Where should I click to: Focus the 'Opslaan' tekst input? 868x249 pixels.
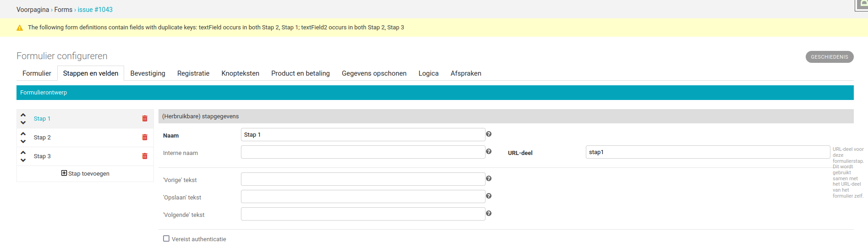coord(363,197)
